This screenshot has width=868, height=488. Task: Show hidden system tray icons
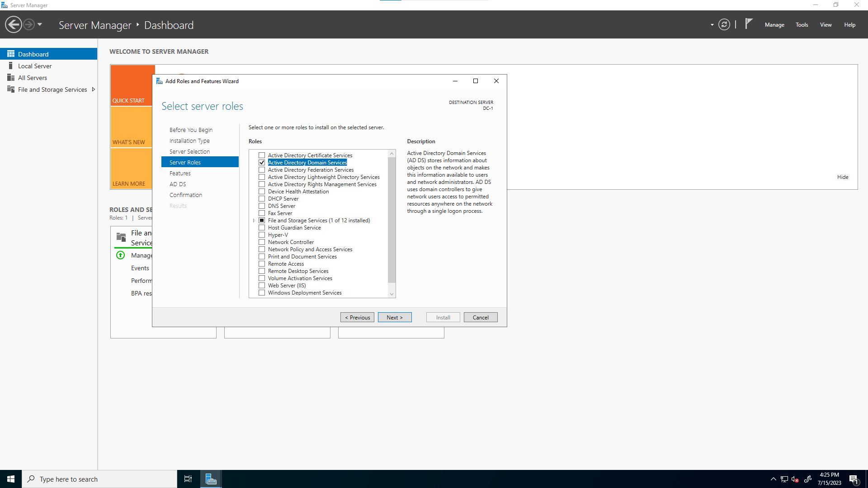(x=774, y=479)
